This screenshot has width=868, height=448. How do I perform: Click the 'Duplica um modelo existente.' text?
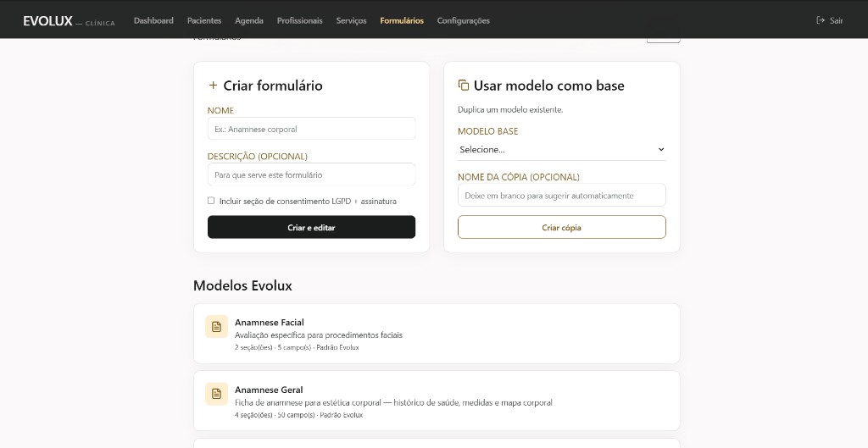tap(509, 109)
